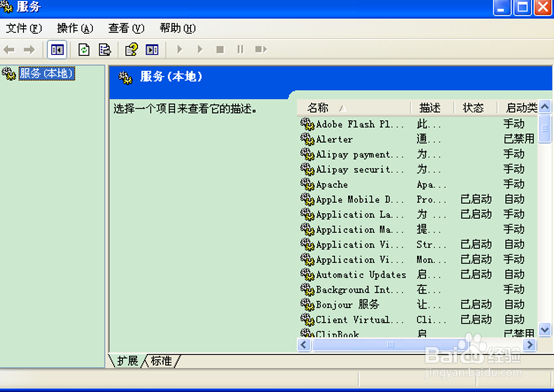Screen dimensions: 554x392
Task: Click the Restart Service toolbar icon
Action: coord(261,49)
